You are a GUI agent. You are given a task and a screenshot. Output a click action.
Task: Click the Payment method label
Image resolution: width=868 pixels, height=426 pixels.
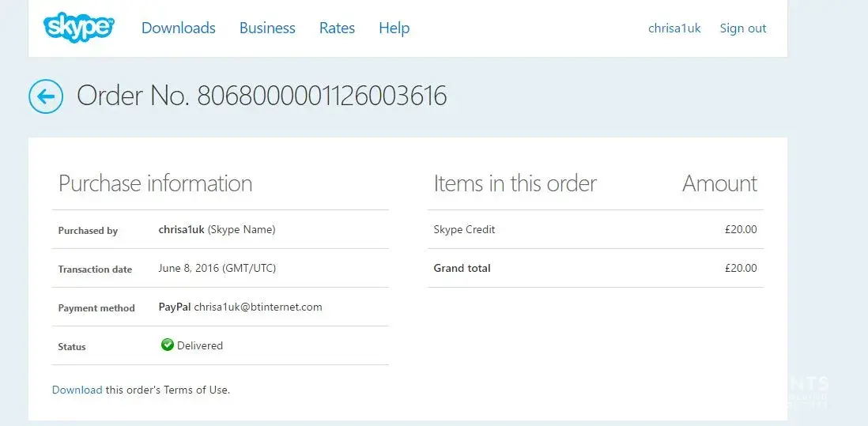click(96, 308)
